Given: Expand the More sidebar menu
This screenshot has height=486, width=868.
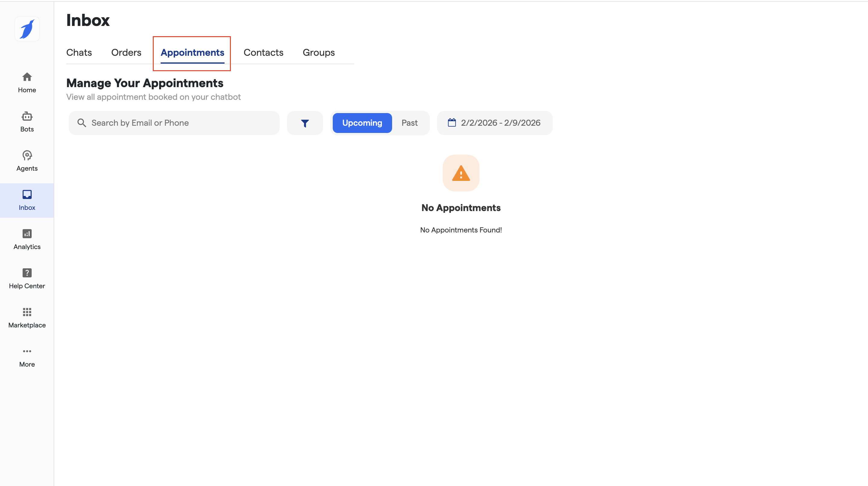Looking at the screenshot, I should pos(27,357).
